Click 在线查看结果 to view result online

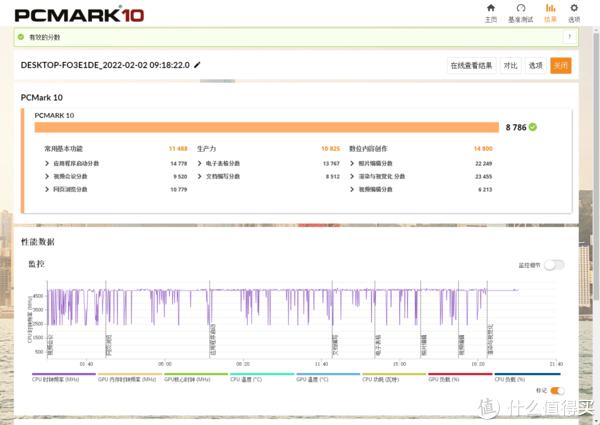[x=471, y=65]
